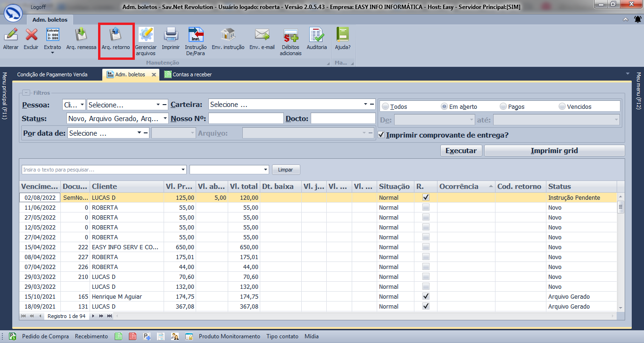Click the Imprimir grid button
Screen dimensions: 644x343
tap(554, 151)
